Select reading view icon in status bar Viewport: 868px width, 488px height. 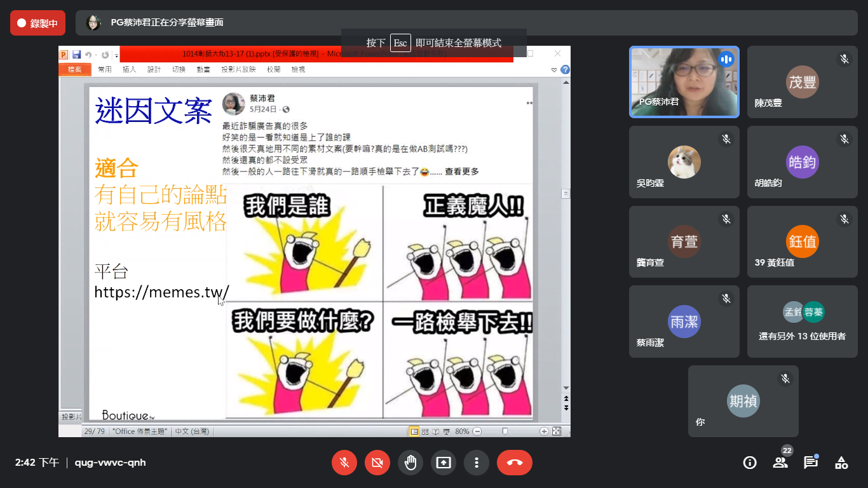point(435,431)
